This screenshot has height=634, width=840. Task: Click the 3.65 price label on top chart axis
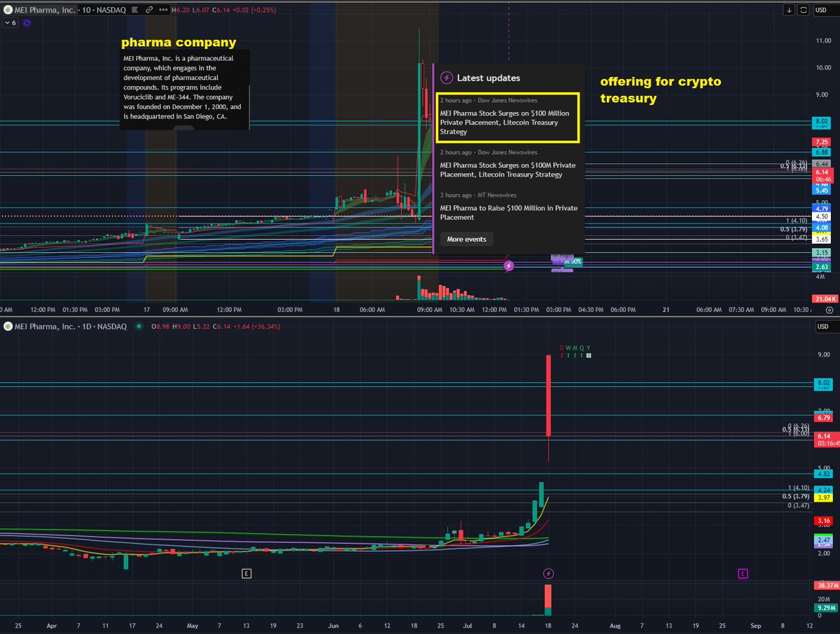821,239
